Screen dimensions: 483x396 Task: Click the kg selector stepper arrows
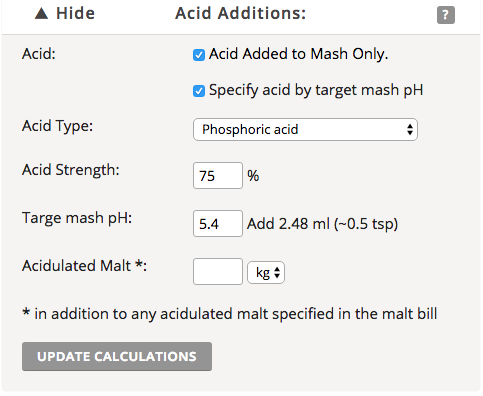click(x=277, y=273)
